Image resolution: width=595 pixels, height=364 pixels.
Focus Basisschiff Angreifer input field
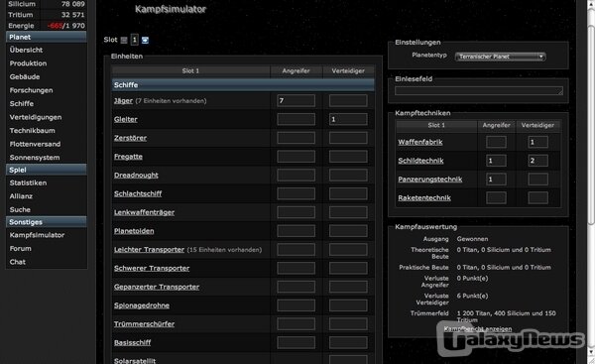[x=296, y=342]
